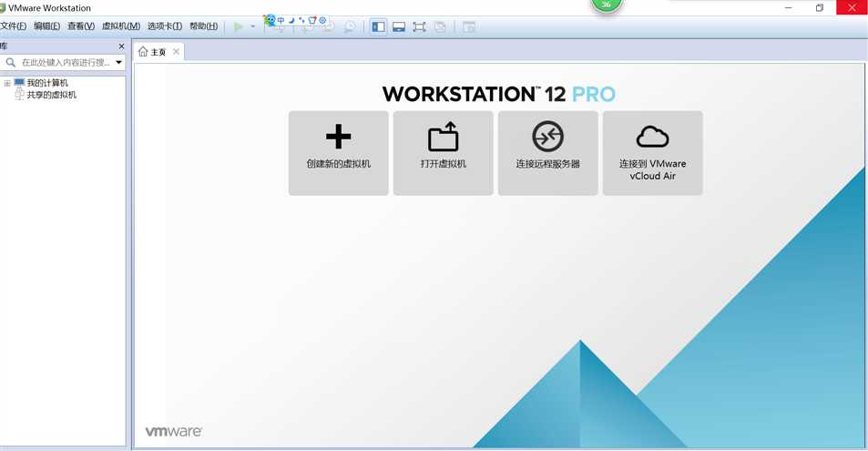Image resolution: width=868 pixels, height=451 pixels.
Task: Open the Edit (编辑) menu
Action: [46, 26]
